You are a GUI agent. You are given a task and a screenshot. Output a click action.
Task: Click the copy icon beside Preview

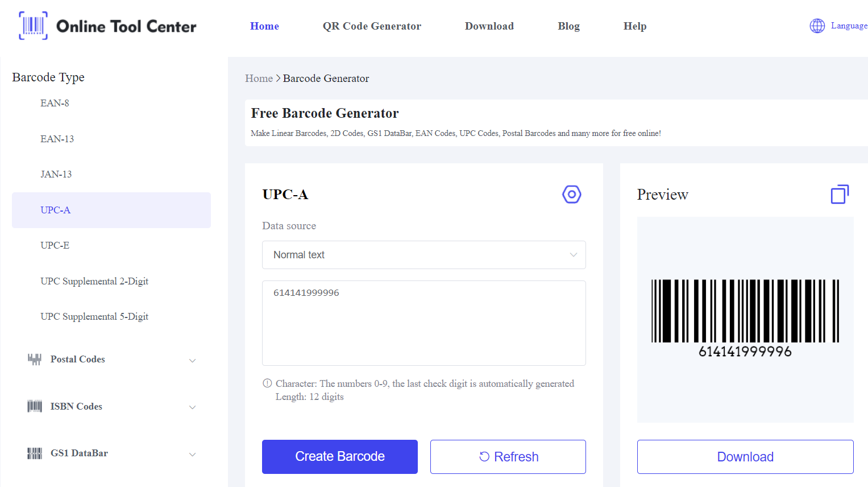[840, 194]
